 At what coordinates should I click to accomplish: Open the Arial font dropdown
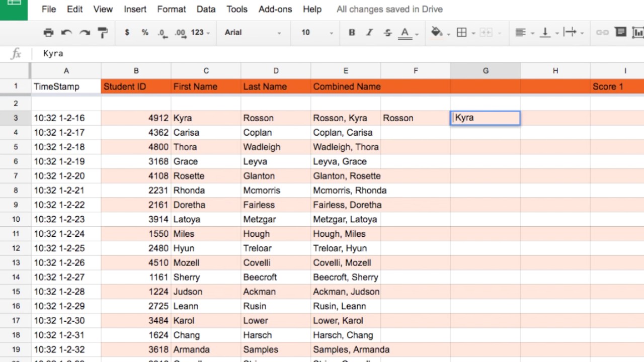pyautogui.click(x=253, y=33)
